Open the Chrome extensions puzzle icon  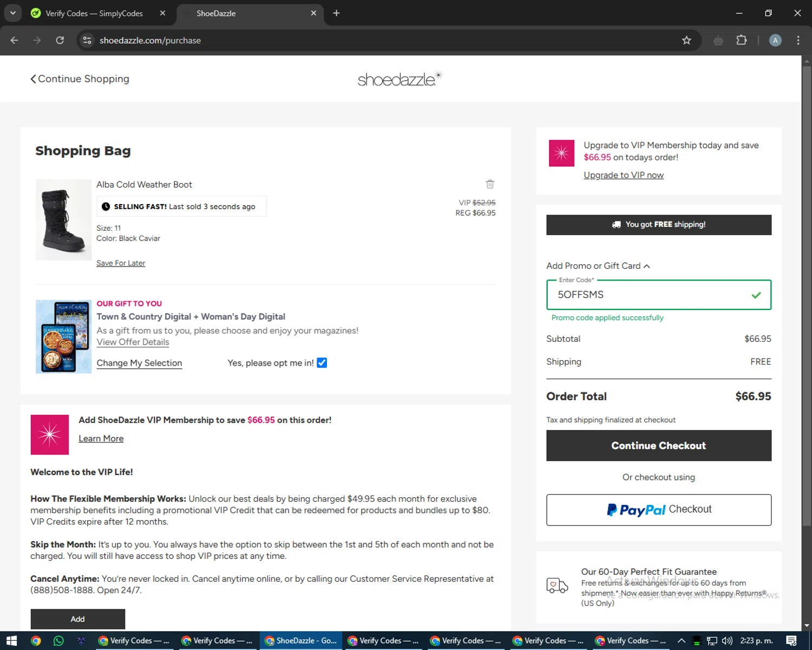click(742, 40)
